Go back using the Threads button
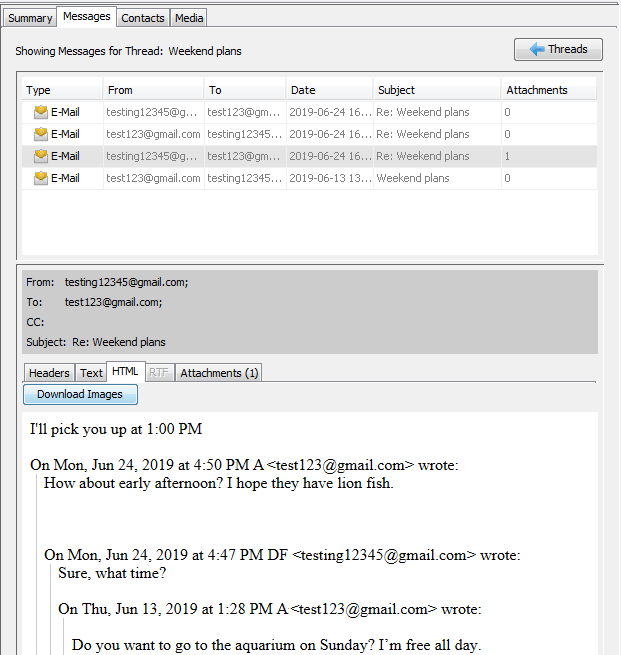Image resolution: width=621 pixels, height=655 pixels. click(x=558, y=49)
